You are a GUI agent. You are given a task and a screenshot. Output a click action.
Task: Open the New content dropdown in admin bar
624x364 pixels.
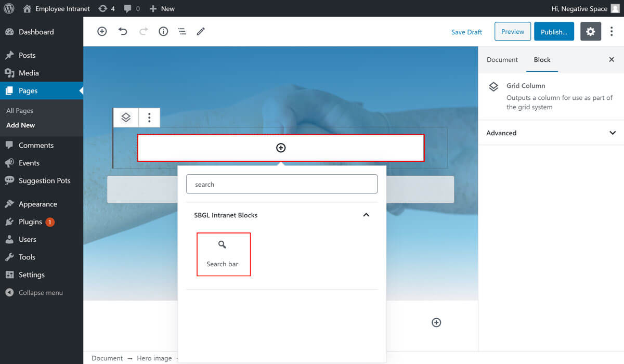click(x=162, y=9)
